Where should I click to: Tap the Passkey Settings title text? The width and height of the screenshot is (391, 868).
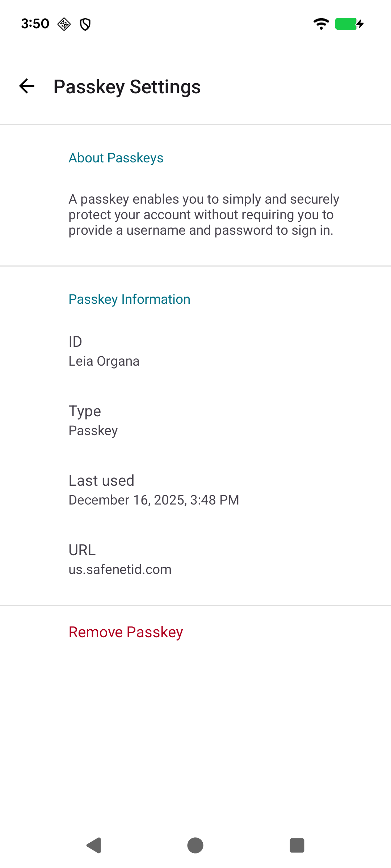point(127,87)
